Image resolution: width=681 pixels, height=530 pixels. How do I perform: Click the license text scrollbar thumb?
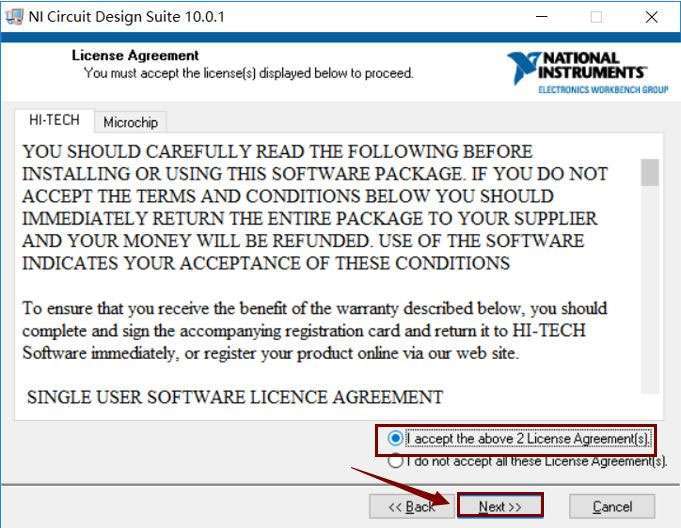pos(649,172)
